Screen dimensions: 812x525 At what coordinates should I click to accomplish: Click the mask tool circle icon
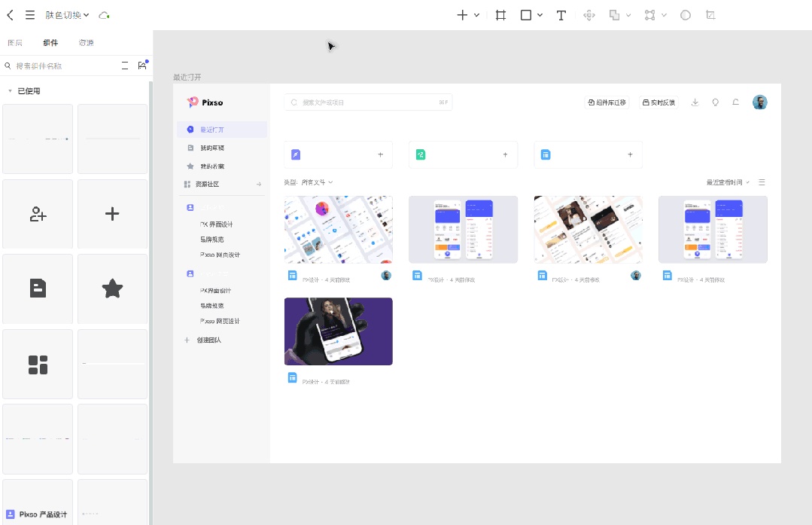685,15
